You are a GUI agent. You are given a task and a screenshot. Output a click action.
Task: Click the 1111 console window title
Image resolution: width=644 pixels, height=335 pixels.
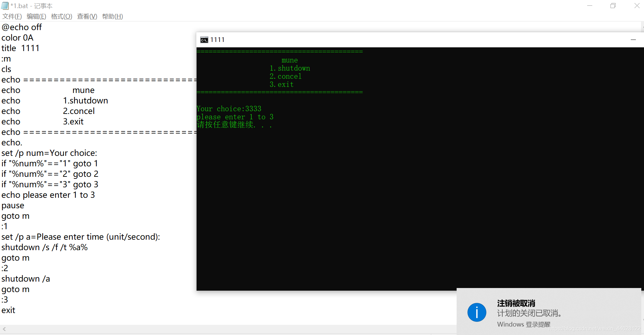pyautogui.click(x=217, y=40)
